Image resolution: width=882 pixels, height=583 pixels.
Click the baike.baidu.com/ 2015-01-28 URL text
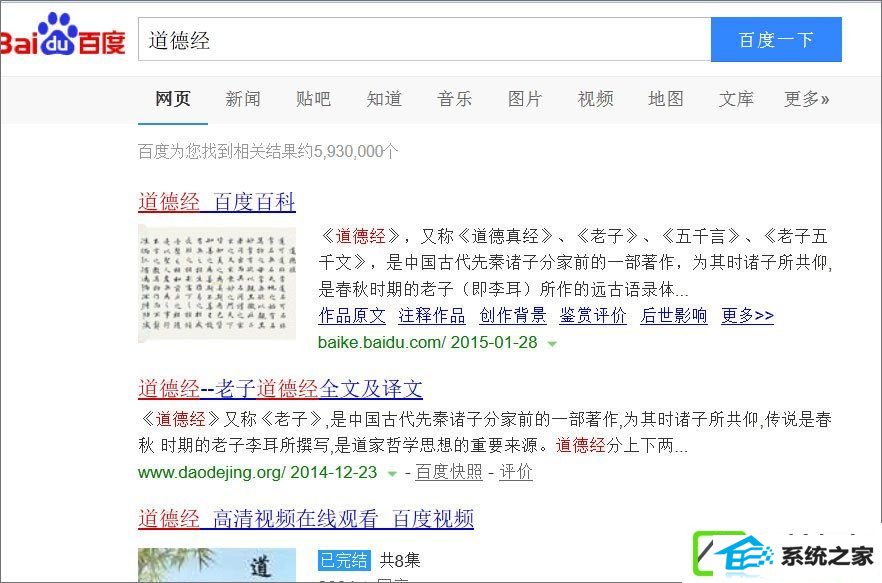[428, 342]
